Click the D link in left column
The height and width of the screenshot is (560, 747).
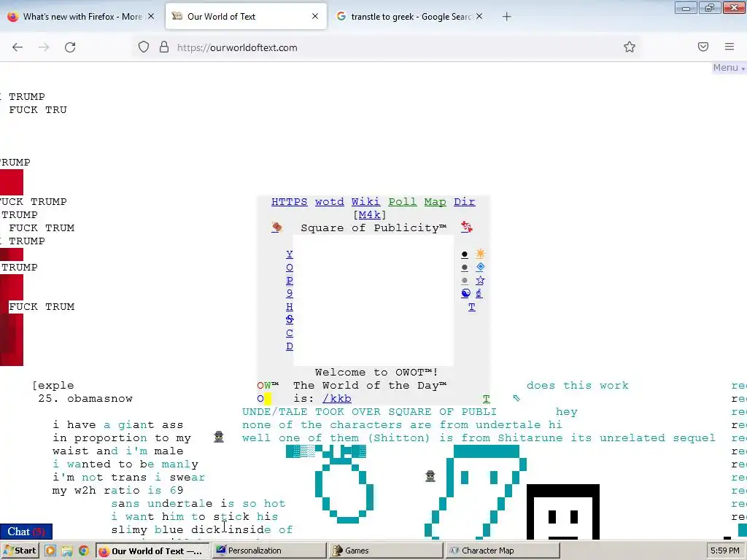[289, 346]
